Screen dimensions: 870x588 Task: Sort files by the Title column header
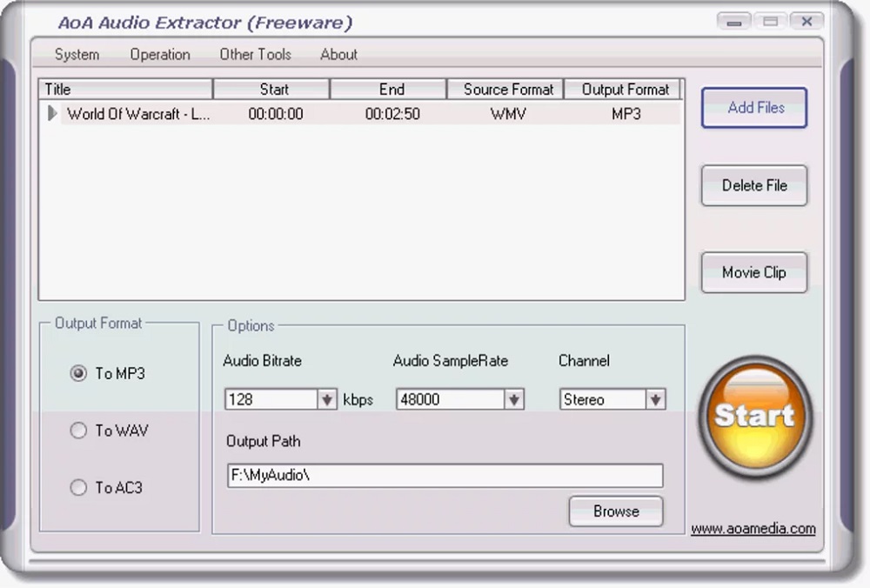coord(124,88)
